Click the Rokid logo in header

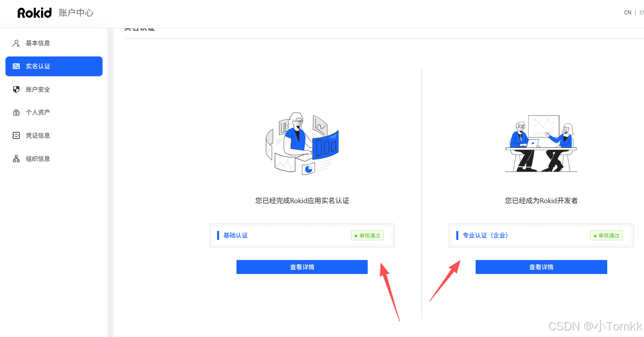point(34,13)
